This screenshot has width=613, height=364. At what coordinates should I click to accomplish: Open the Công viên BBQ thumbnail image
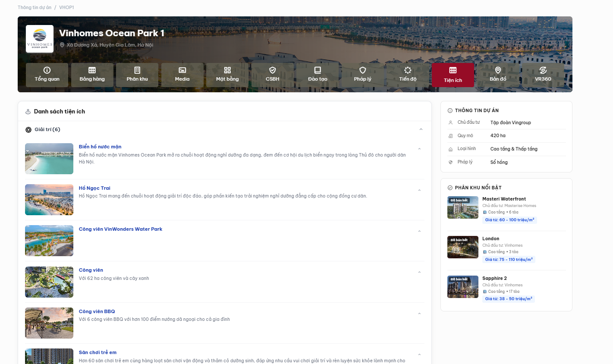[x=49, y=323]
